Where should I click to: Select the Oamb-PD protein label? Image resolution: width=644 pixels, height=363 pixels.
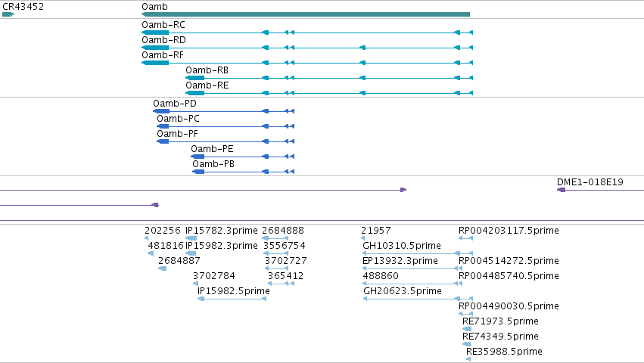coord(175,104)
